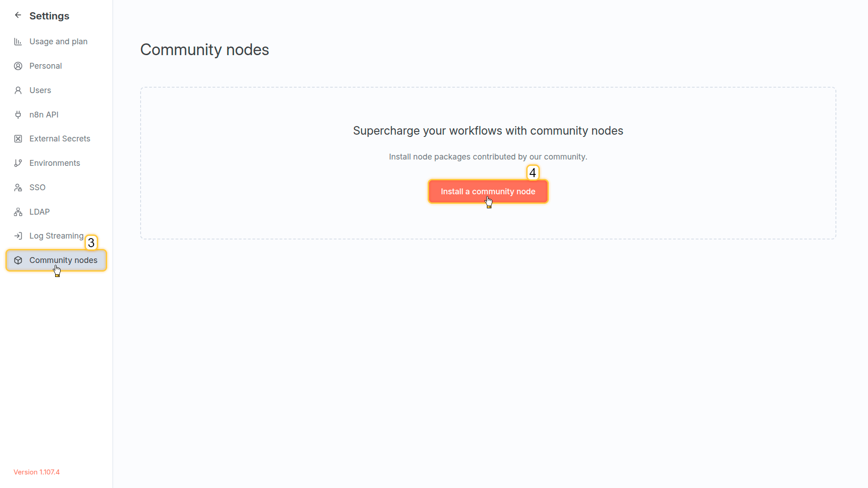
Task: Click the Log Streaming arrow icon
Action: (x=18, y=236)
